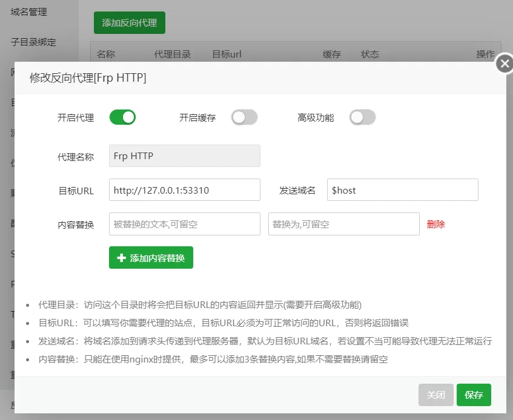Image resolution: width=513 pixels, height=420 pixels.
Task: Select the 代理名称 field showing Frp HTTP
Action: point(185,156)
